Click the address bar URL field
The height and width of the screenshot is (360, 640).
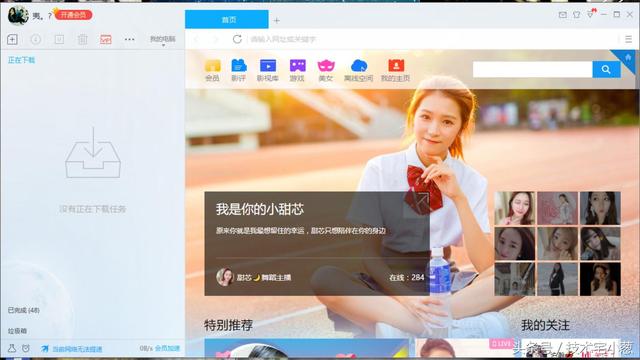coord(433,39)
